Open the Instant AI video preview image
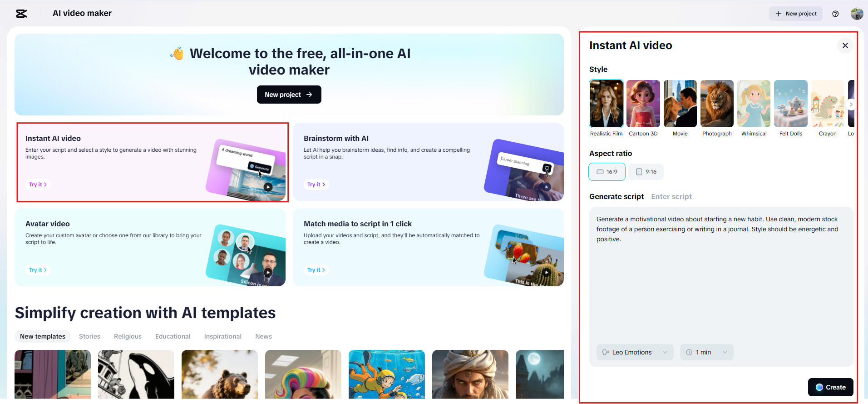The image size is (868, 404). point(246,170)
